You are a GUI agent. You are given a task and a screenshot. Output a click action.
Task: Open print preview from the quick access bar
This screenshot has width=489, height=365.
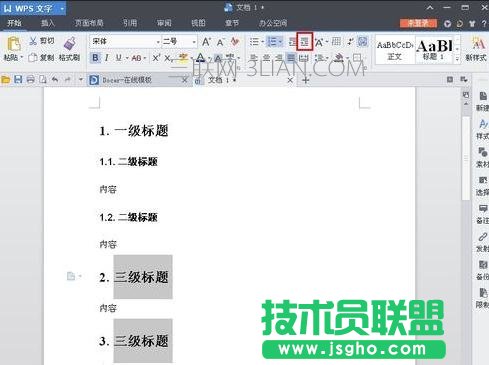(43, 80)
